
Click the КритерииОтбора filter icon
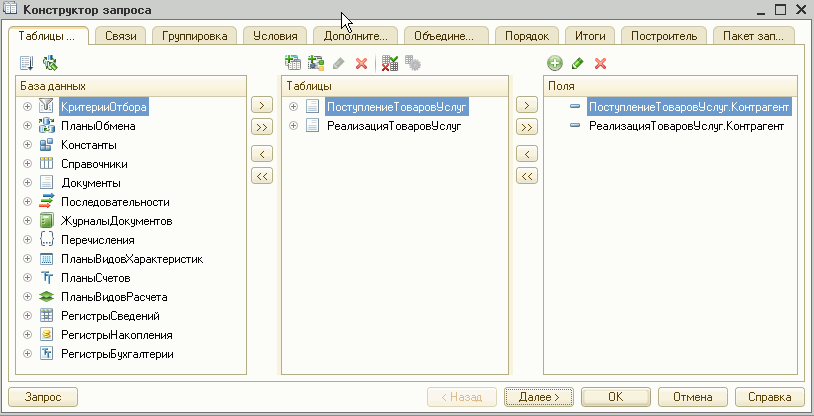click(47, 106)
